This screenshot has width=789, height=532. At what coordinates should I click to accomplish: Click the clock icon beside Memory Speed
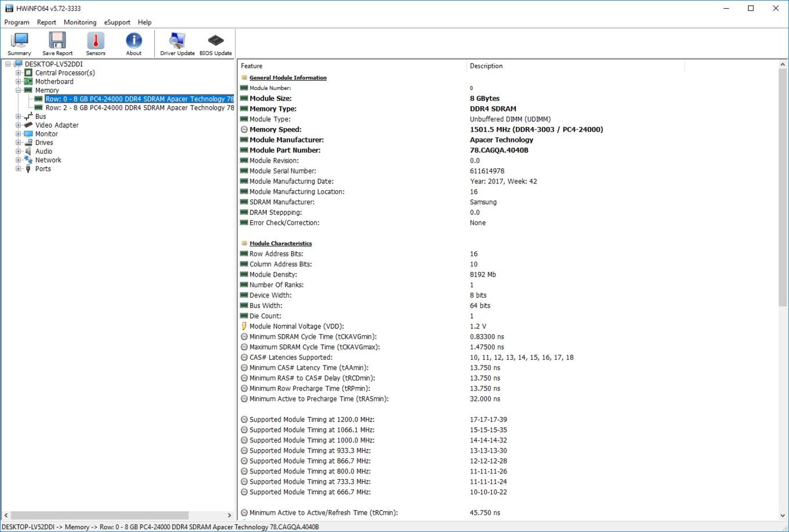tap(244, 129)
